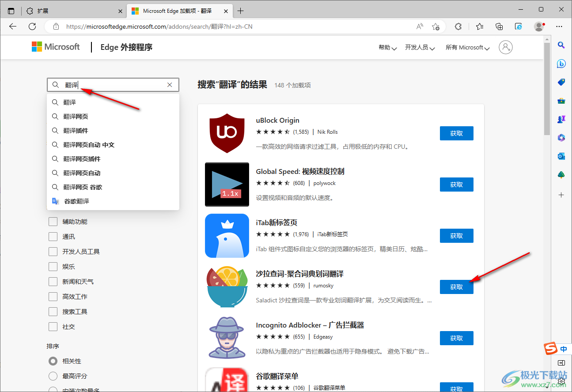Viewport: 572px width, 392px height.
Task: Open sidebar search icon
Action: tap(561, 45)
